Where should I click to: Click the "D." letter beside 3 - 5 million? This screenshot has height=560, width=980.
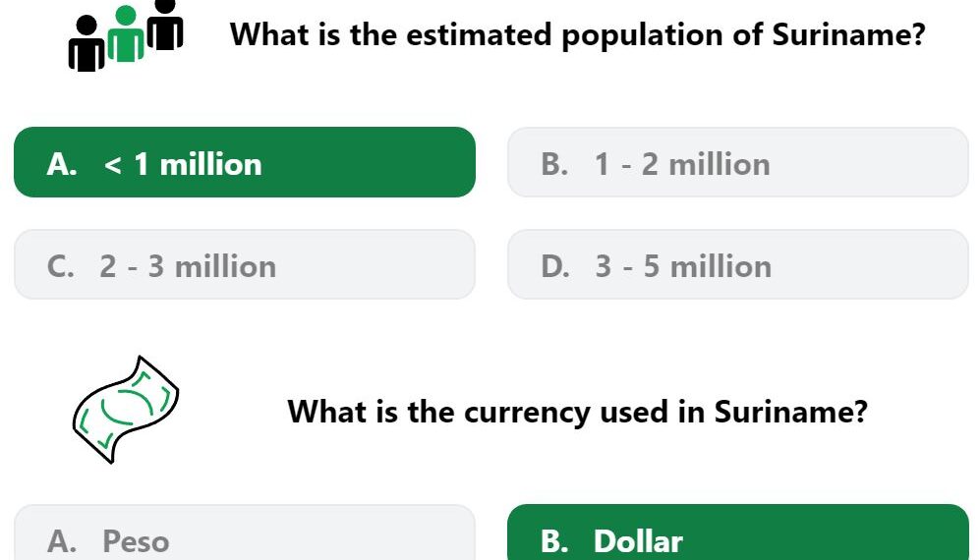(x=555, y=266)
